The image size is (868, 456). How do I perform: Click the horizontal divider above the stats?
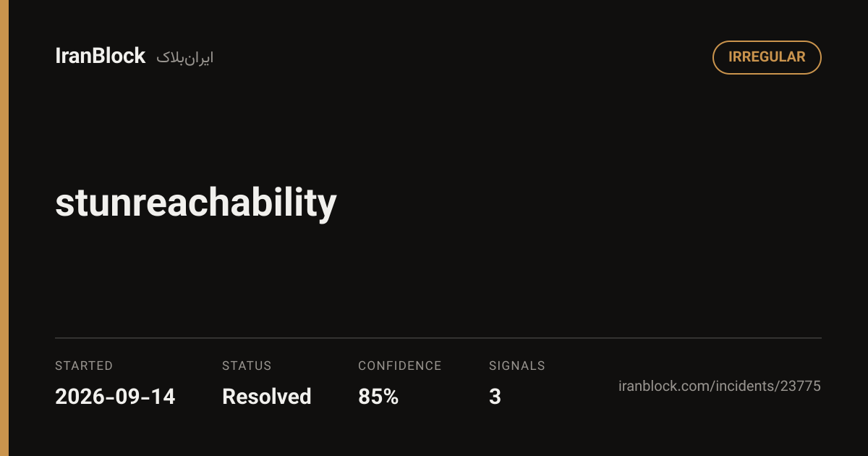[x=438, y=338]
